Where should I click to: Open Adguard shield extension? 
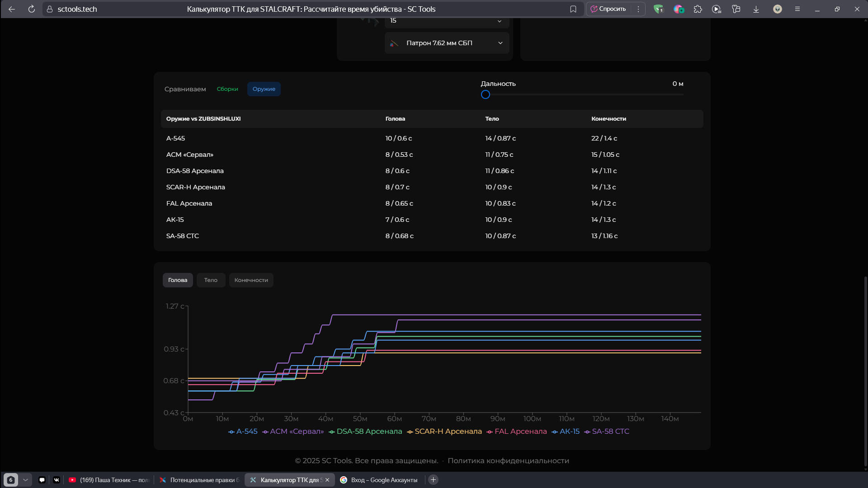(658, 9)
